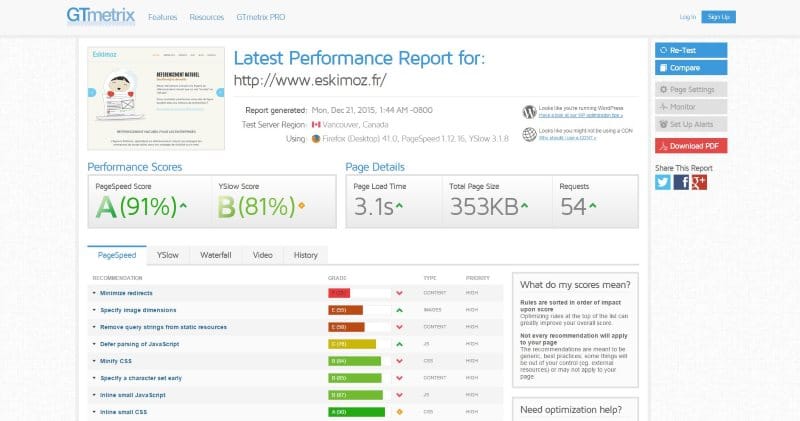
Task: Open the WordPress optimization tips link
Action: tap(581, 115)
